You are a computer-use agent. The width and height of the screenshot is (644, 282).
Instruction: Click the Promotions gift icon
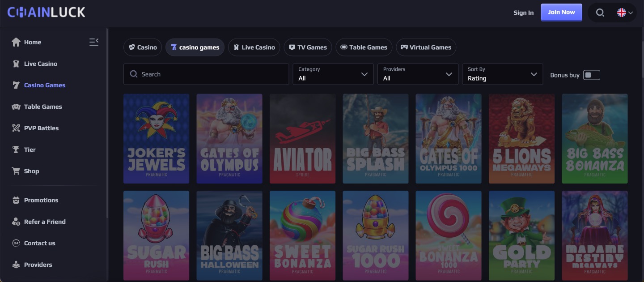coord(16,200)
